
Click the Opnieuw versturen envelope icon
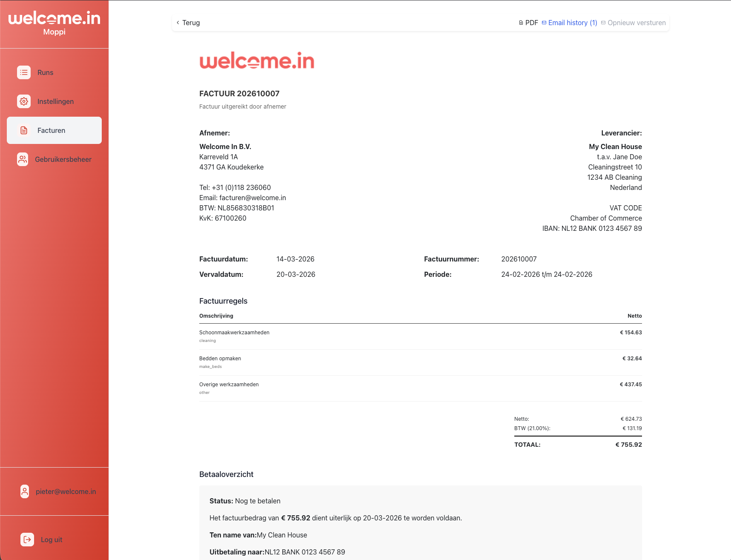(x=603, y=23)
